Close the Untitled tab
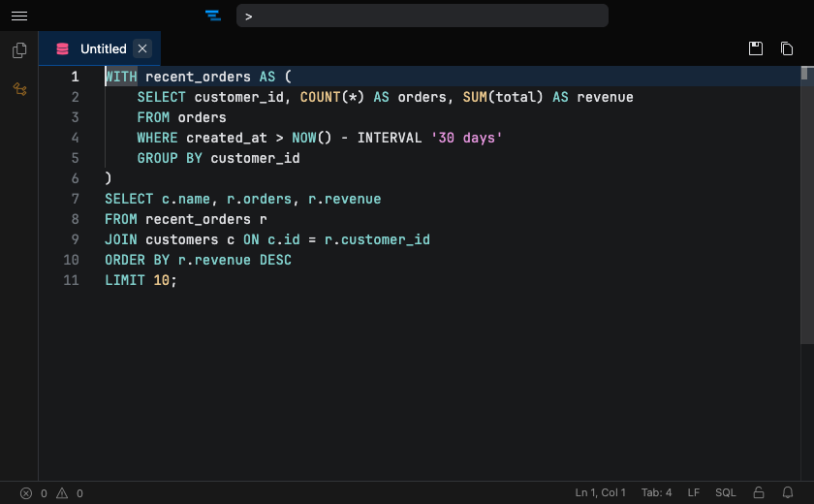 (x=142, y=48)
